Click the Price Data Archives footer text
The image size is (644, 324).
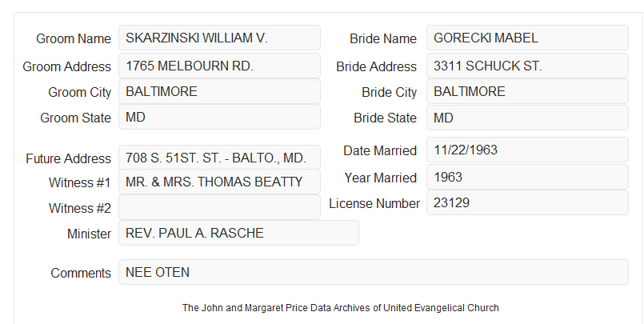(x=341, y=308)
